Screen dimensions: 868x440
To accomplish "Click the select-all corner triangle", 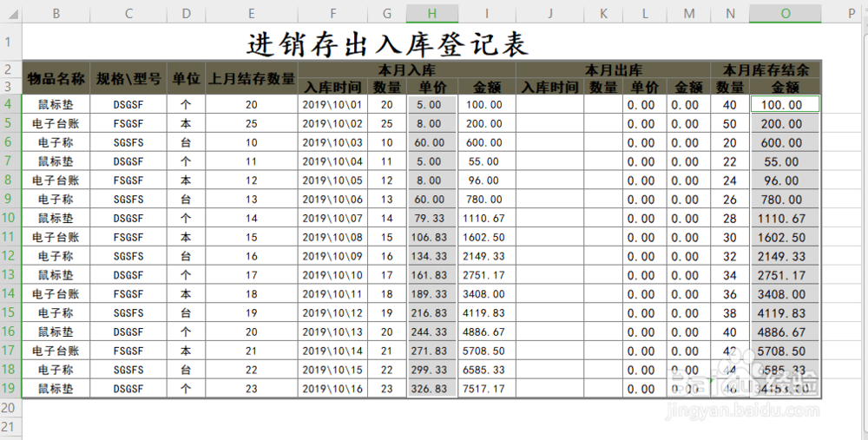I will (13, 15).
